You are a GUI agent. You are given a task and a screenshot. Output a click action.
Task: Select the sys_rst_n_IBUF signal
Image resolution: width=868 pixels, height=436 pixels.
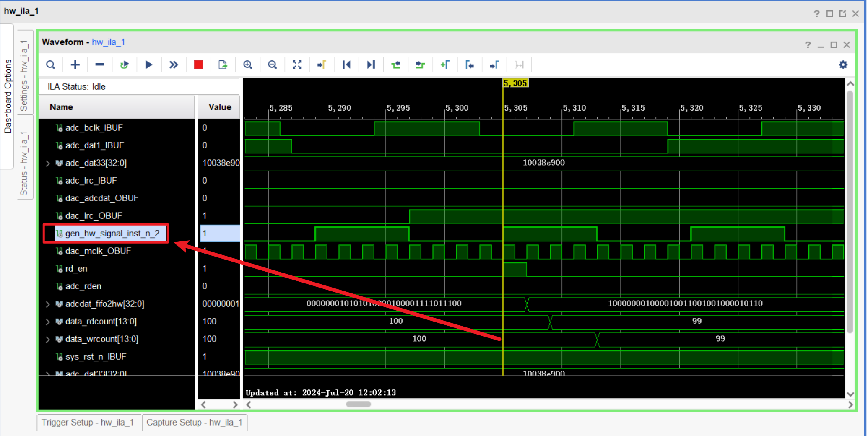pos(96,357)
